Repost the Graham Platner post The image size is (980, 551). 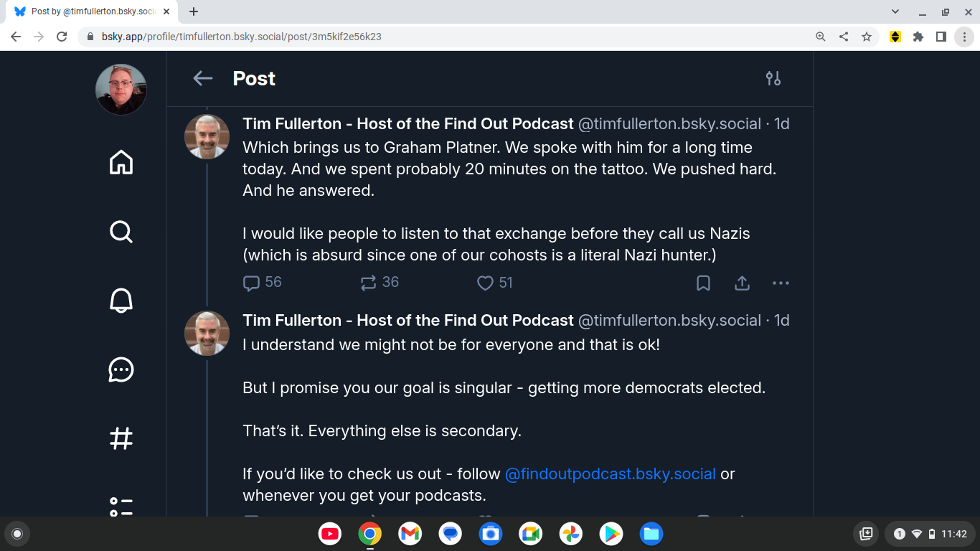369,283
